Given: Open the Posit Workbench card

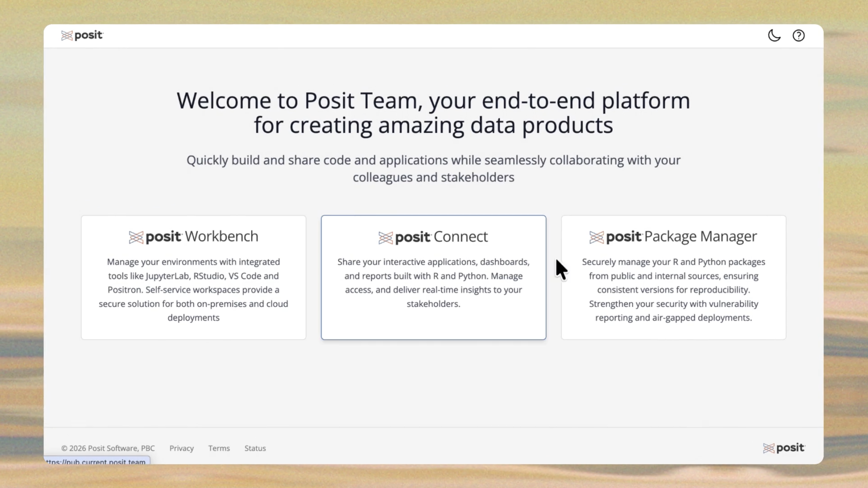Looking at the screenshot, I should tap(193, 277).
